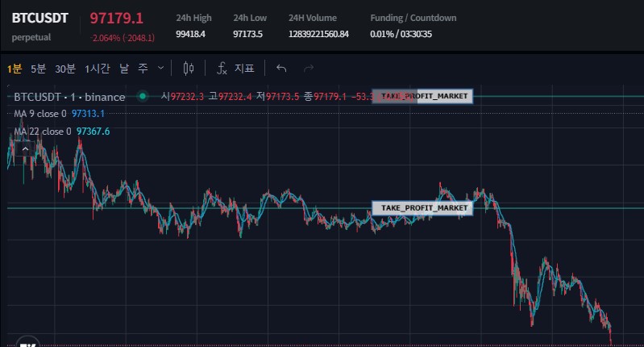Click the 24h Low value 97173.5
The width and height of the screenshot is (644, 347).
tap(247, 34)
